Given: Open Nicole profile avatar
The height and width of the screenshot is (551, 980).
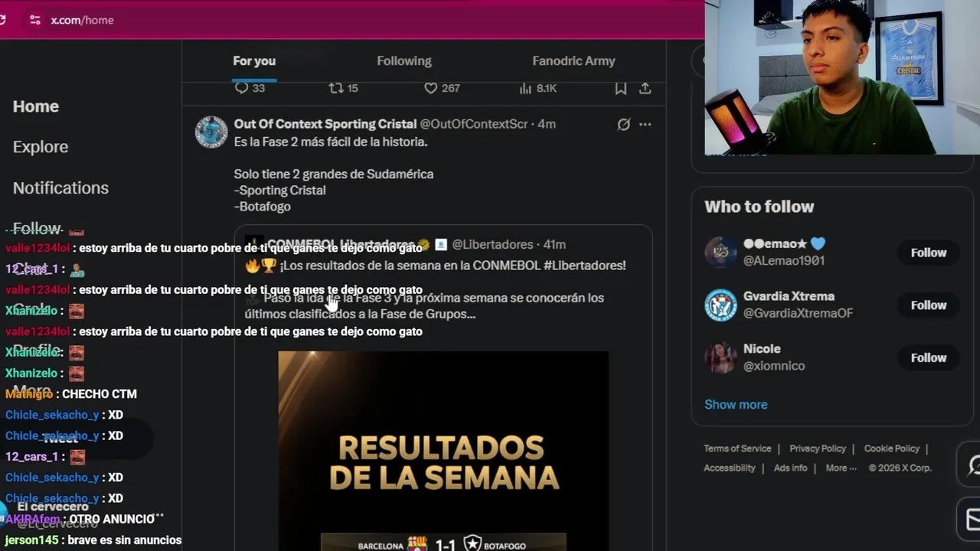Looking at the screenshot, I should 720,357.
